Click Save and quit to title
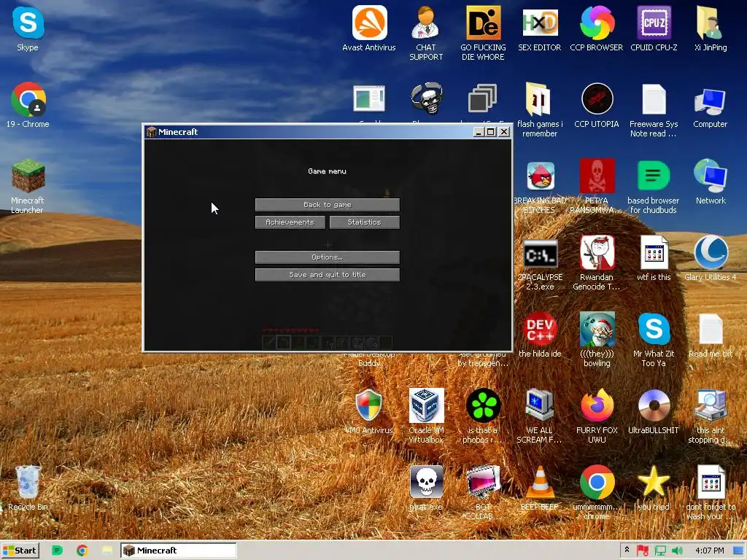Viewport: 747px width, 560px height. (x=328, y=275)
